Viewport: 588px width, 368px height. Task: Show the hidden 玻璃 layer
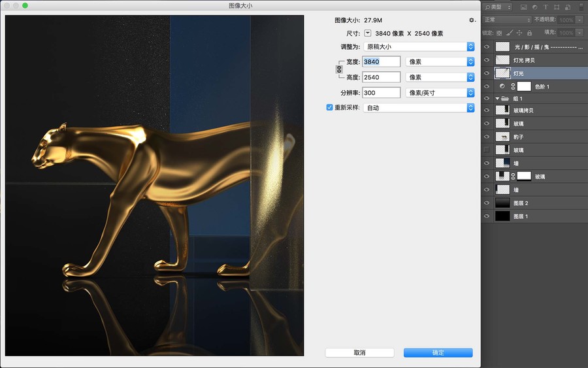pos(487,150)
